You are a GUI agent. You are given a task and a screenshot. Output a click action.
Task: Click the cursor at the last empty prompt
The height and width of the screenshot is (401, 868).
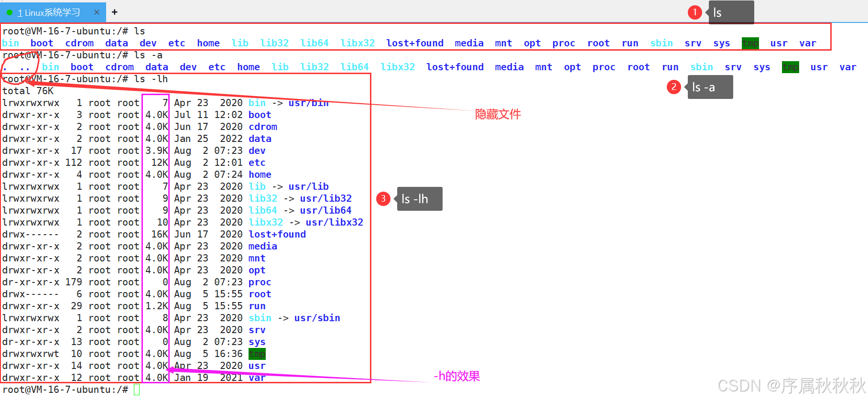[x=137, y=390]
